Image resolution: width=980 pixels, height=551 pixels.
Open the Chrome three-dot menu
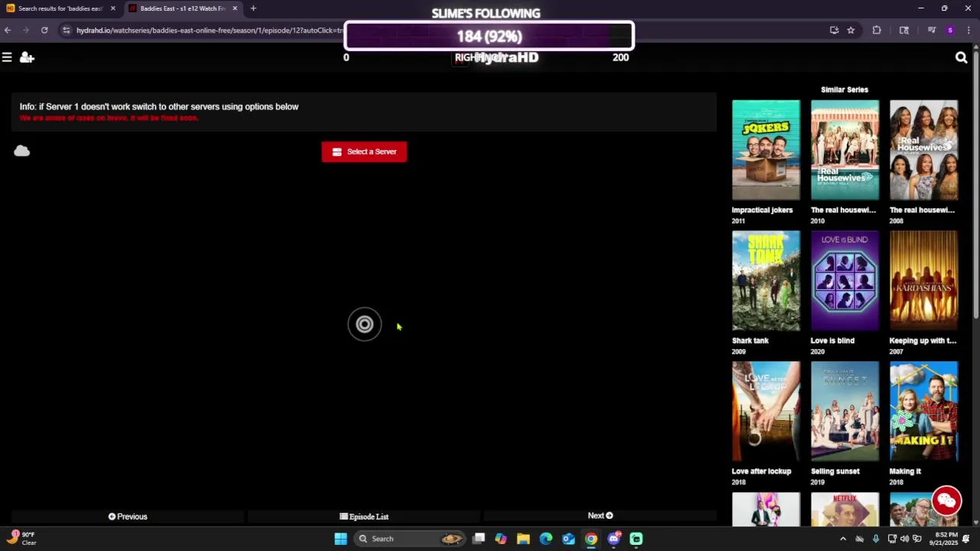(x=969, y=30)
